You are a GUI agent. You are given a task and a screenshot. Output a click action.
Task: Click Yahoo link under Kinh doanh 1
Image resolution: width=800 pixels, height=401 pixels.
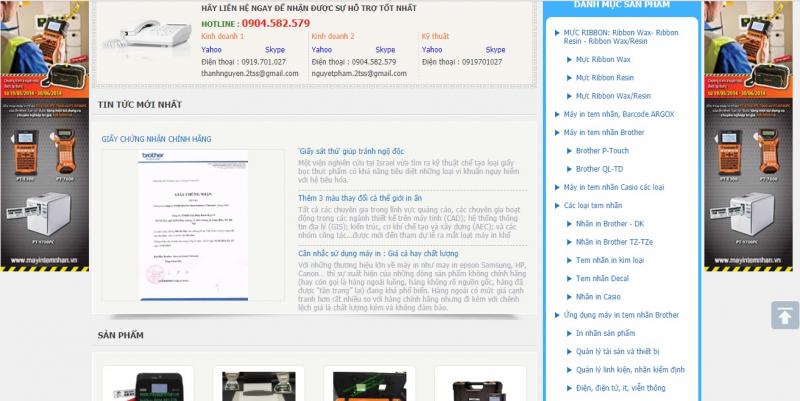tap(211, 49)
